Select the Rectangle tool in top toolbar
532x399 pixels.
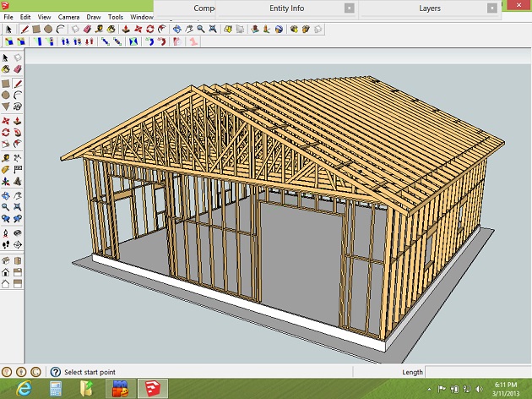[37, 29]
